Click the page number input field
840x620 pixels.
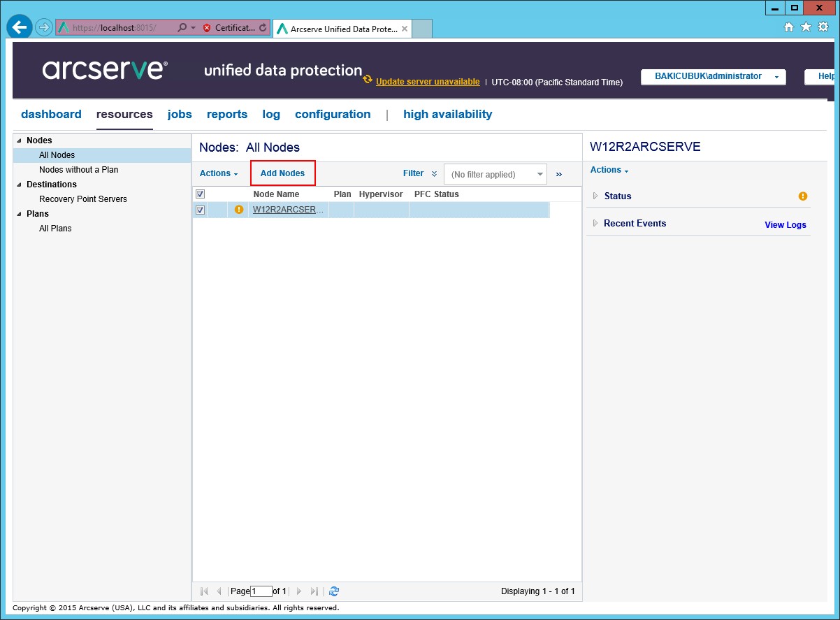(261, 591)
